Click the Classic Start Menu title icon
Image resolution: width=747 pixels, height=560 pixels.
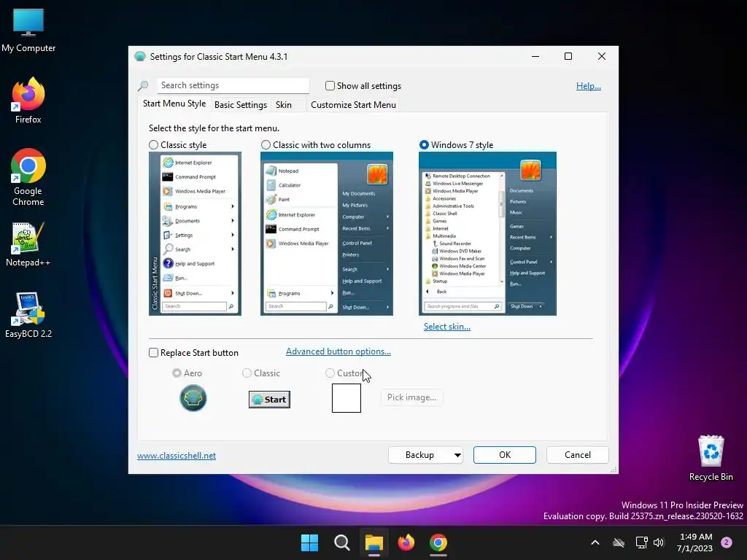(140, 57)
